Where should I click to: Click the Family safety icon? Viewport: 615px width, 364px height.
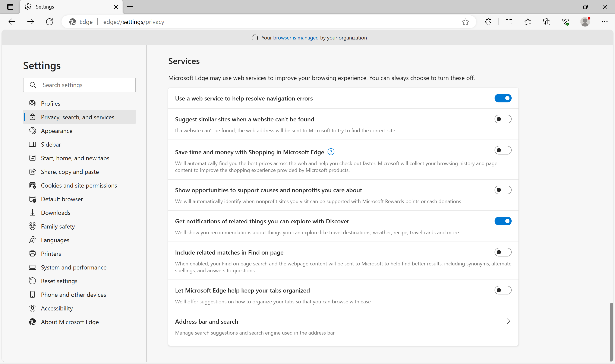coord(32,226)
